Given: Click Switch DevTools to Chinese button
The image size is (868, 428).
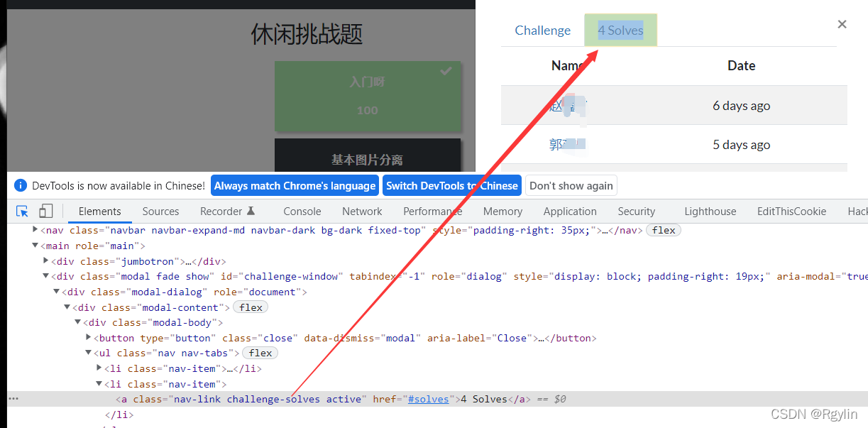Looking at the screenshot, I should (452, 186).
